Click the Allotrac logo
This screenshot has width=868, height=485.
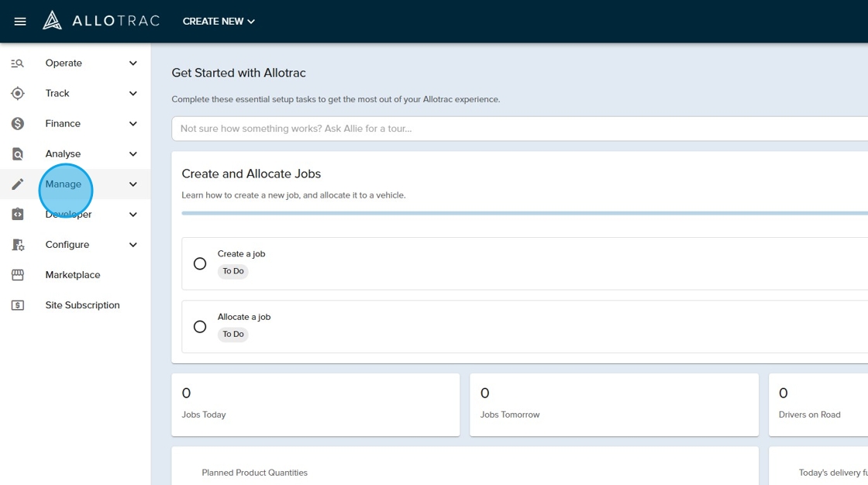(102, 21)
